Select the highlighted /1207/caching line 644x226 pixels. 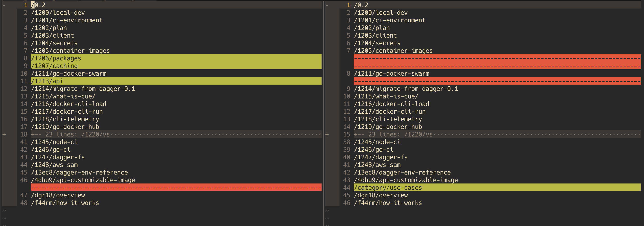click(x=54, y=66)
